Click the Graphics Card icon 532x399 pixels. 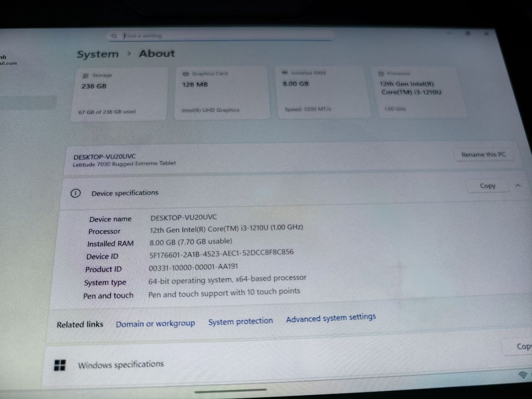tap(185, 74)
